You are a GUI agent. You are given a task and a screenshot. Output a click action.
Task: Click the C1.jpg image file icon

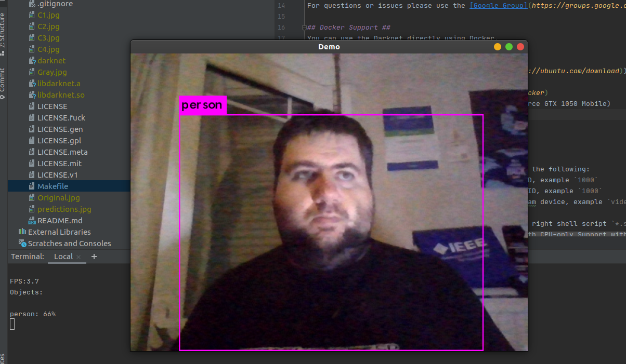point(32,15)
